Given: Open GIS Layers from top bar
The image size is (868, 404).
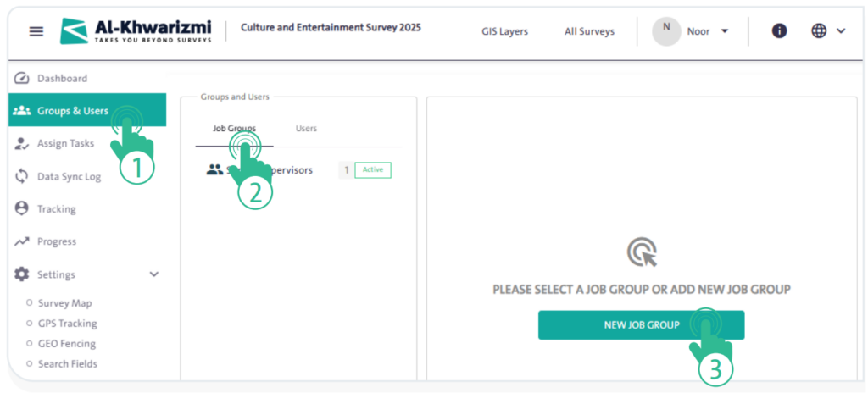Looking at the screenshot, I should coord(504,32).
